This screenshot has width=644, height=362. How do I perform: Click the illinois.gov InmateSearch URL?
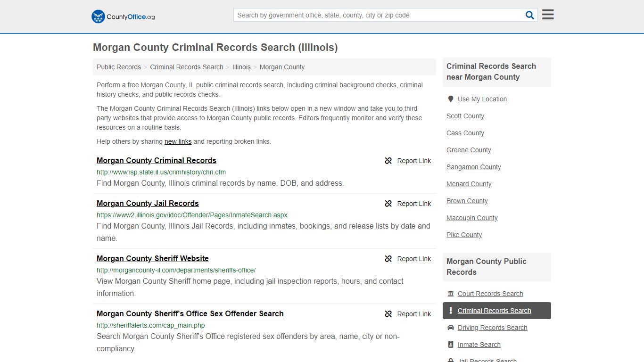(192, 215)
